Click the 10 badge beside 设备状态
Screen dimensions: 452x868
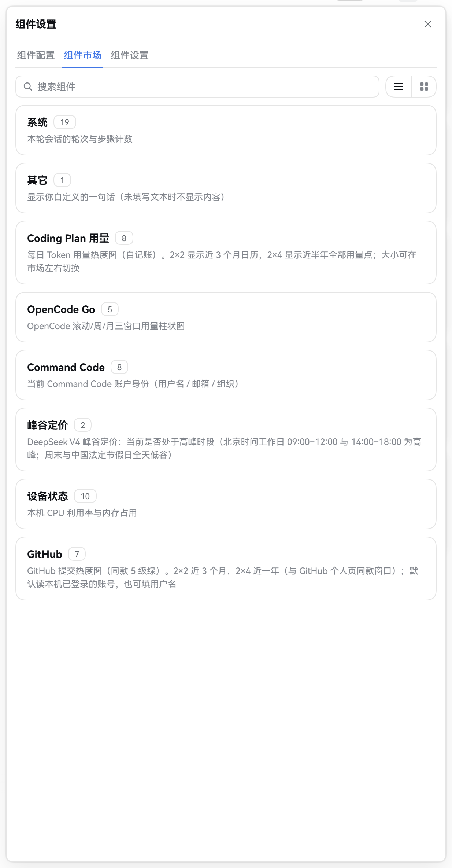[x=85, y=496]
